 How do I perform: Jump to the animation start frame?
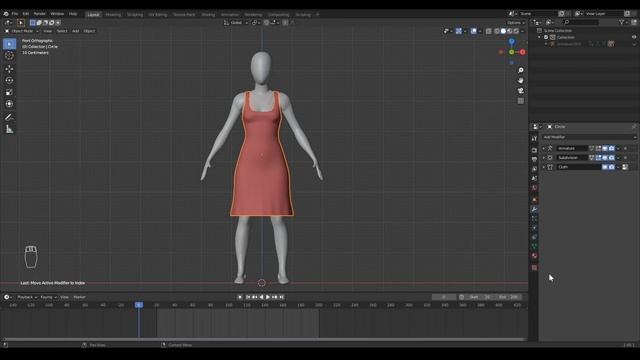coord(248,297)
